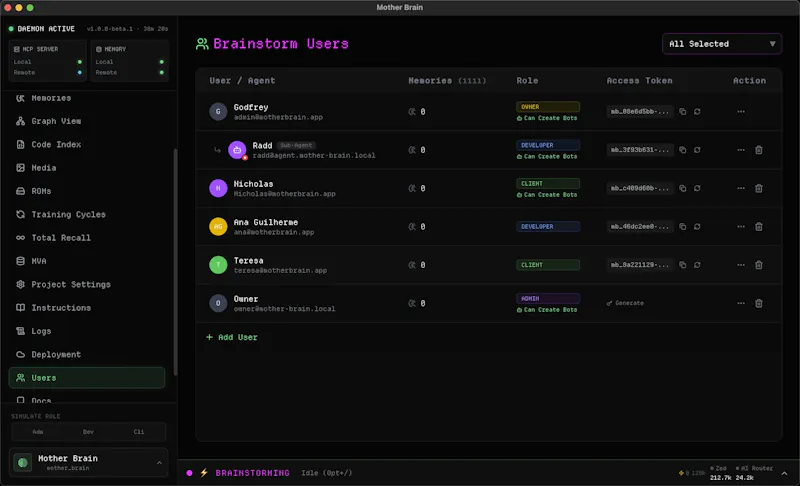Copy Teresa's access token

pyautogui.click(x=682, y=265)
